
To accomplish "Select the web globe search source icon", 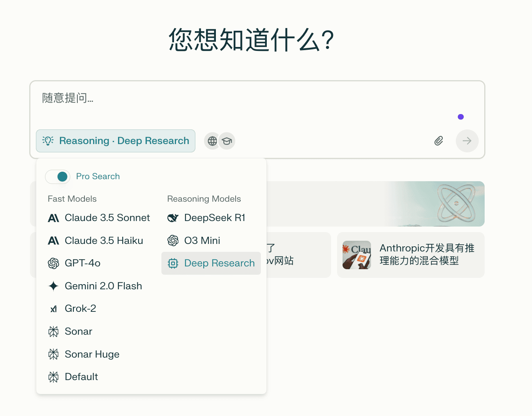I will click(212, 141).
